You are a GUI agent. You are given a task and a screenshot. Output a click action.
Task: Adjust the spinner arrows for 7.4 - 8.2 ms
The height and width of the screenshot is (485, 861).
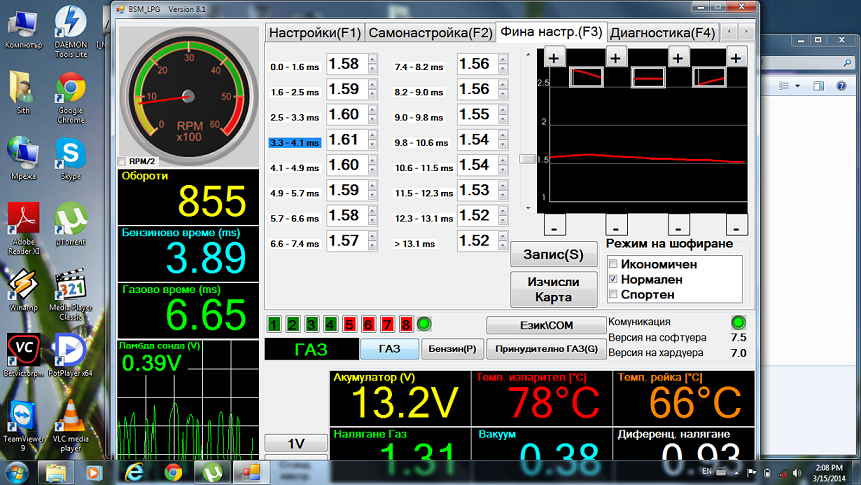pyautogui.click(x=502, y=65)
